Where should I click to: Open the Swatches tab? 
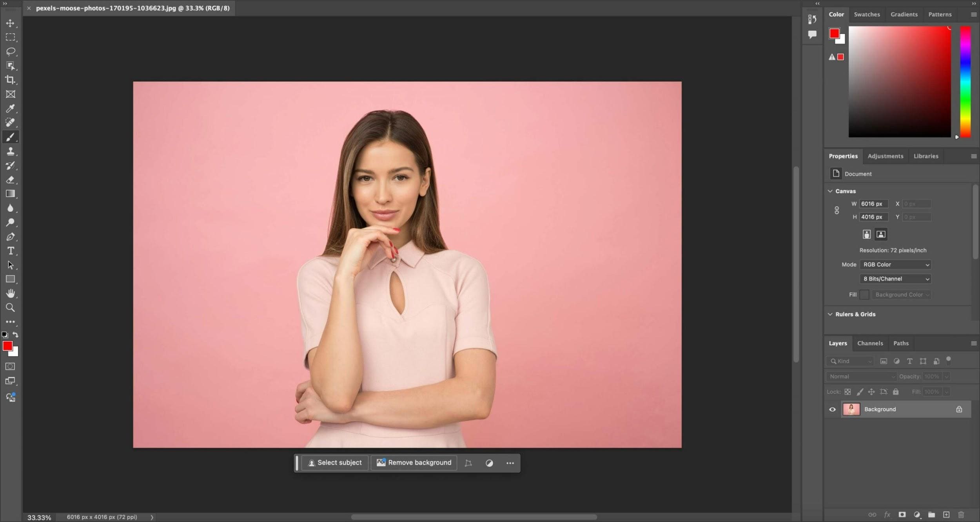867,15
